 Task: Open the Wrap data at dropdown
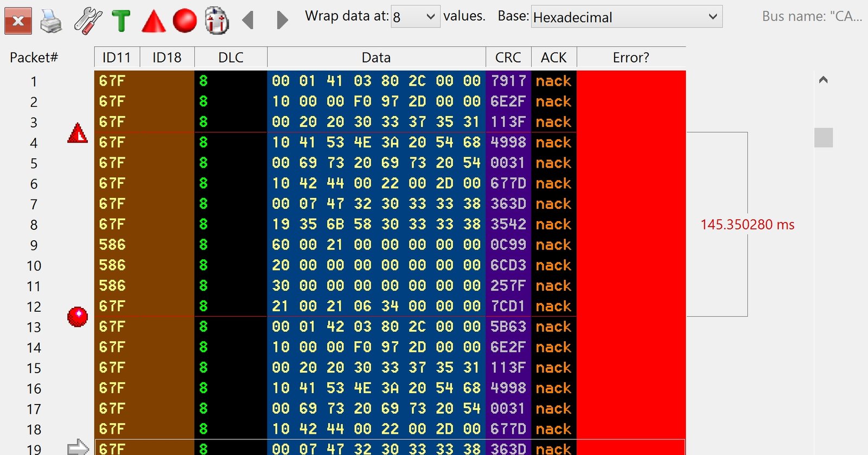coord(416,17)
